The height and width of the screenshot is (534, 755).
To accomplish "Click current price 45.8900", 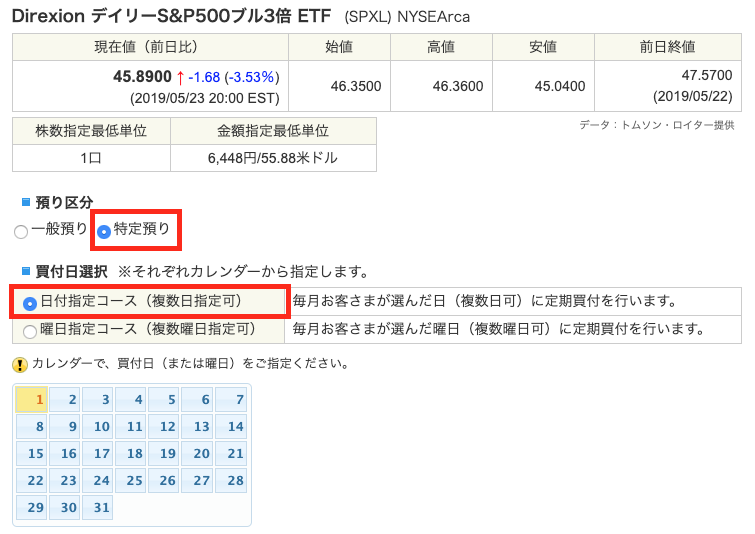I will 142,77.
